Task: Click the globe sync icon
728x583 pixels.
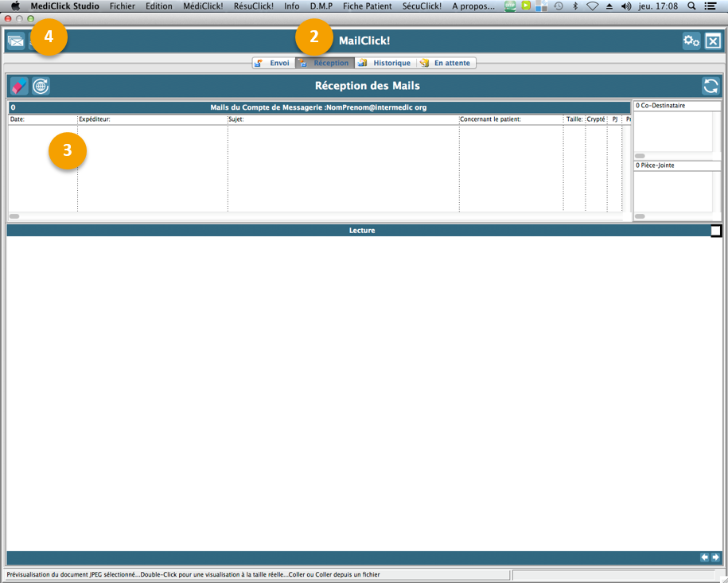Action: [x=41, y=86]
